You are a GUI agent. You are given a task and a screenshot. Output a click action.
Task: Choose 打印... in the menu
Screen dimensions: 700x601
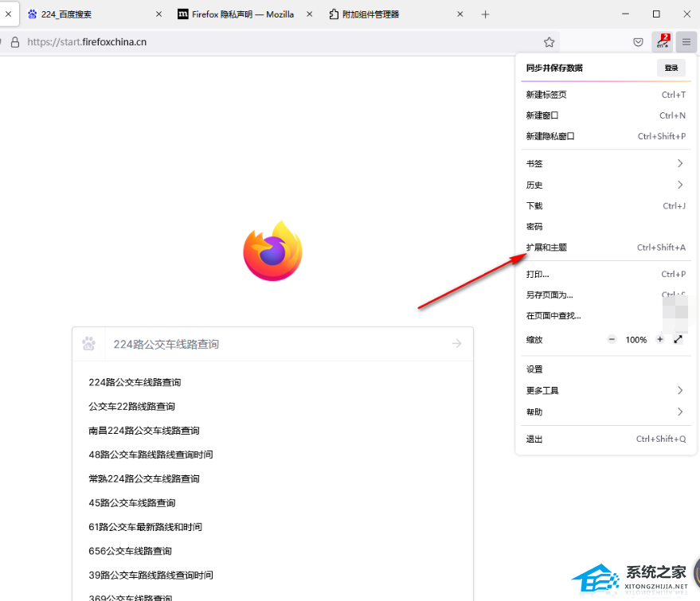click(606, 274)
